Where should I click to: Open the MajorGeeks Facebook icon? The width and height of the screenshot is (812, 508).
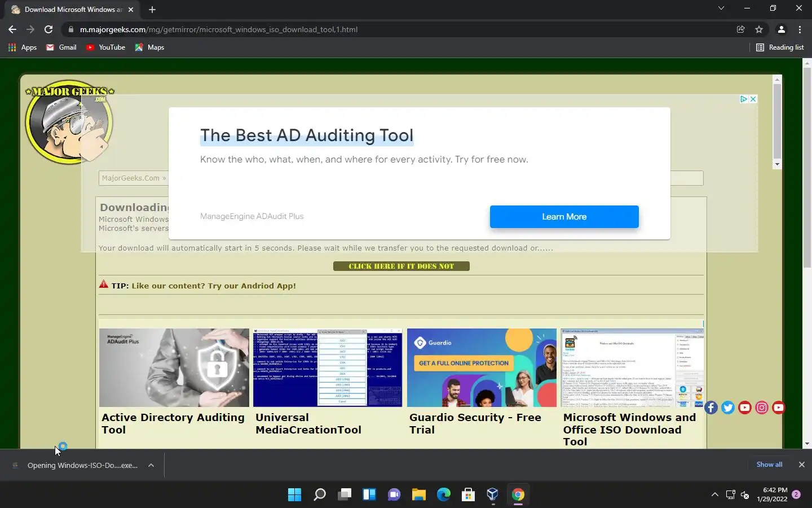(711, 408)
